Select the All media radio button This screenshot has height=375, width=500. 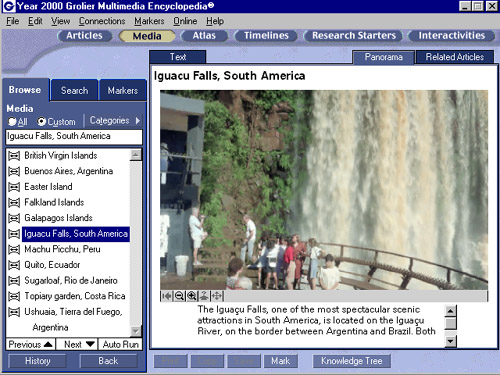(x=12, y=121)
